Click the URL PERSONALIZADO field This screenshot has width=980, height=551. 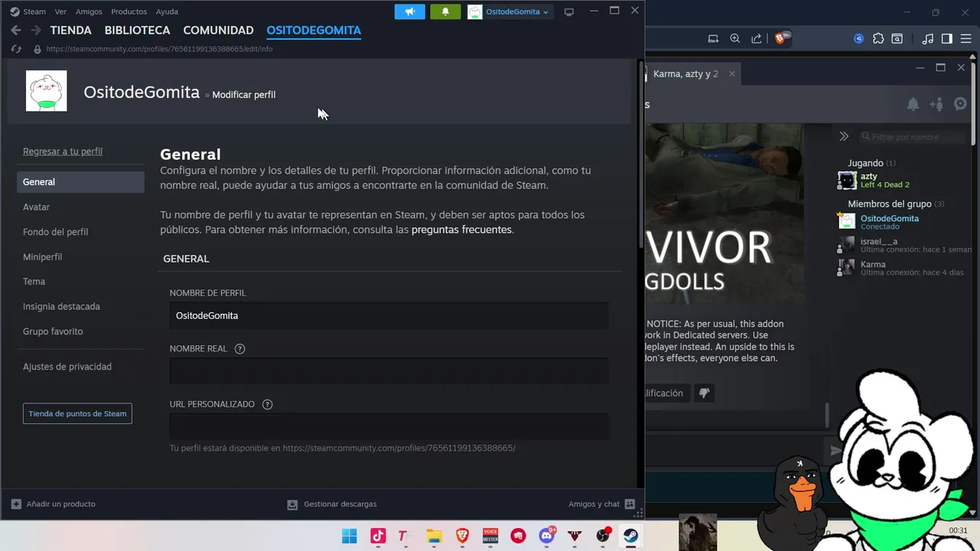pyautogui.click(x=389, y=426)
